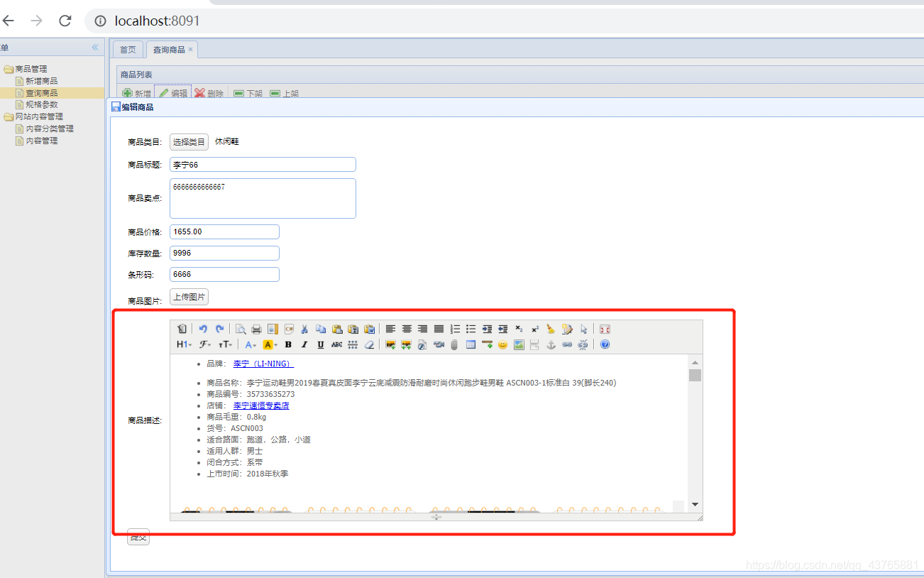The width and height of the screenshot is (924, 578).
Task: Center align text in editor
Action: pos(407,329)
